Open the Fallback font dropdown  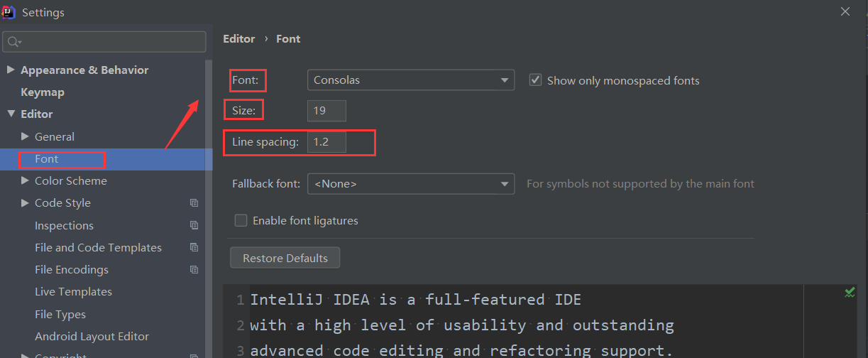pyautogui.click(x=411, y=184)
